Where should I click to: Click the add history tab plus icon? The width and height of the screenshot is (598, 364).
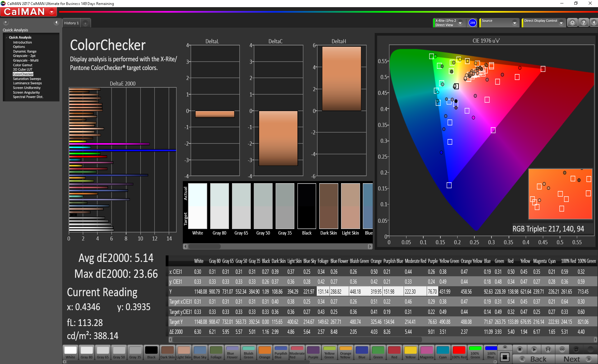tap(85, 23)
